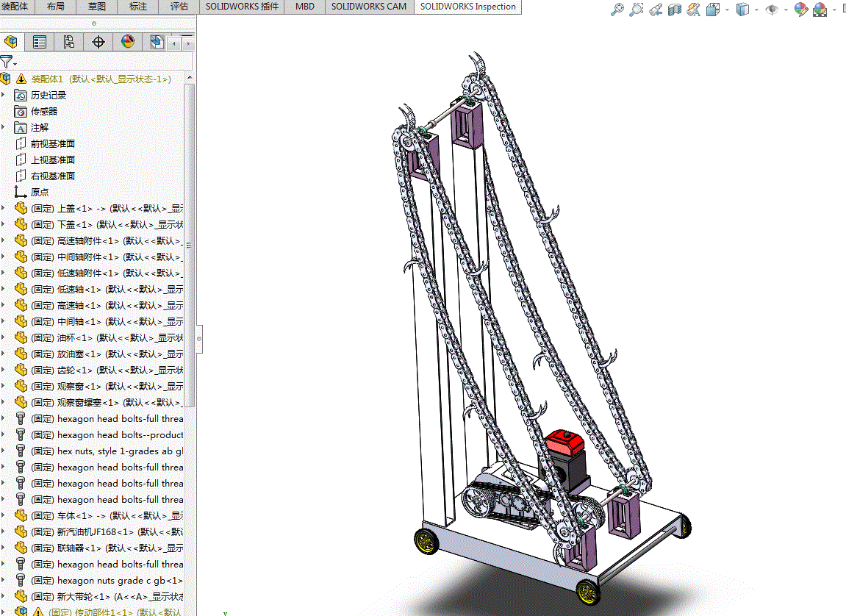This screenshot has width=846, height=616.
Task: Click the Zoom to Fit magnifier icon
Action: pyautogui.click(x=617, y=9)
